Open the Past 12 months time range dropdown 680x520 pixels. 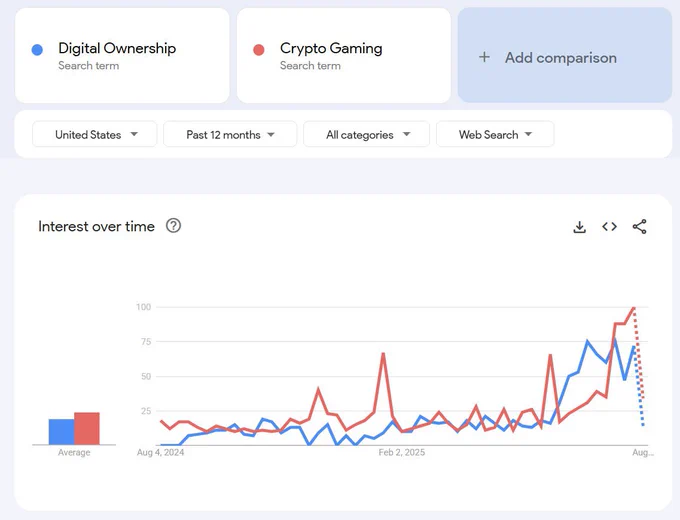230,134
